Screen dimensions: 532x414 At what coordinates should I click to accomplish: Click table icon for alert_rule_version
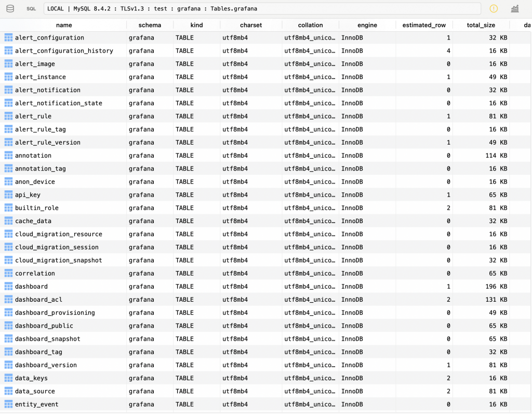[8, 143]
